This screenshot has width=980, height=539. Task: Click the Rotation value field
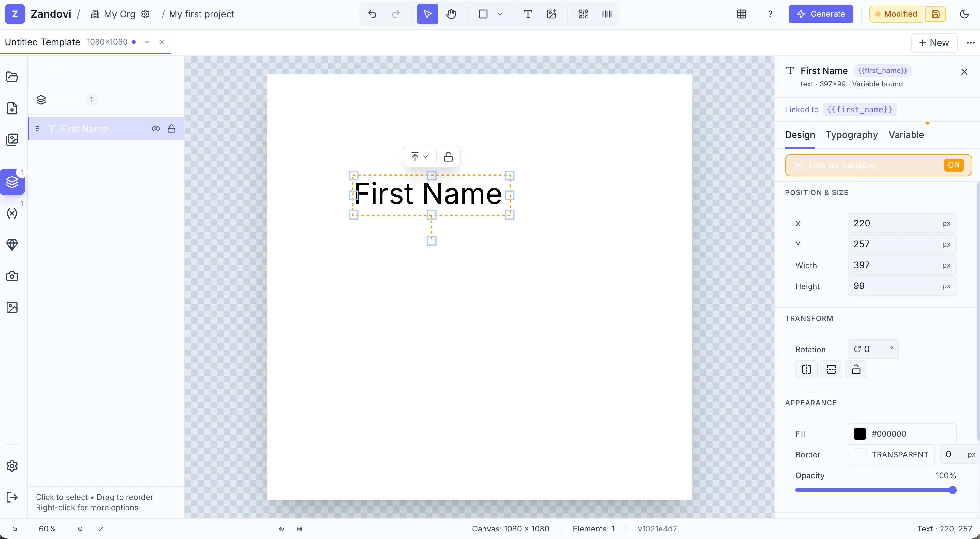point(873,349)
